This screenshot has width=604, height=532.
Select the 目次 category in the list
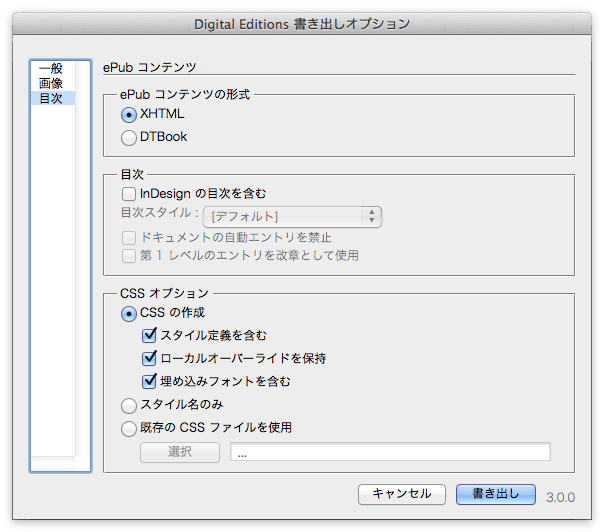53,98
